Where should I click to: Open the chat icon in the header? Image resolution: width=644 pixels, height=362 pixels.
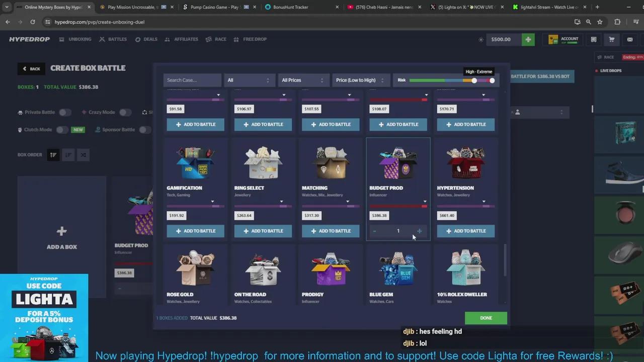click(x=594, y=39)
